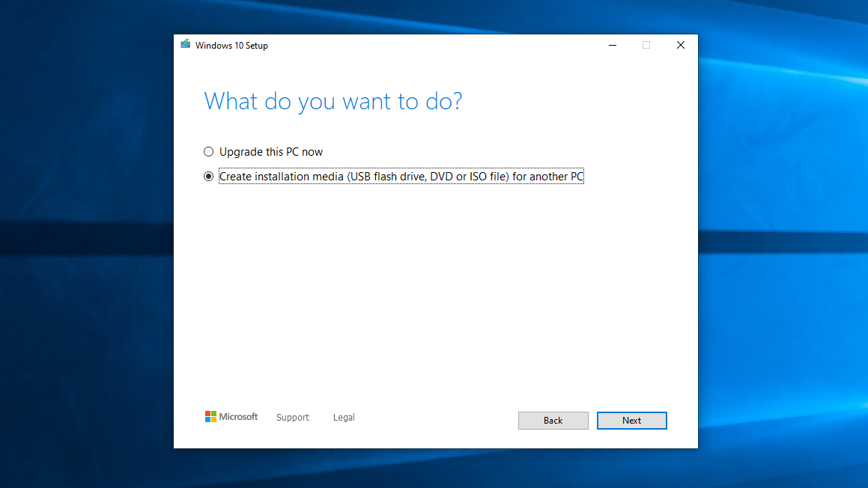
Task: Open the Support link
Action: coord(292,417)
